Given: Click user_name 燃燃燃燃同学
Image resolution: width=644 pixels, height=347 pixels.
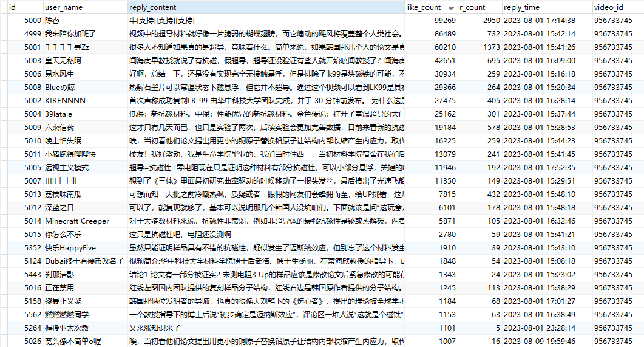Looking at the screenshot, I should click(x=67, y=315).
